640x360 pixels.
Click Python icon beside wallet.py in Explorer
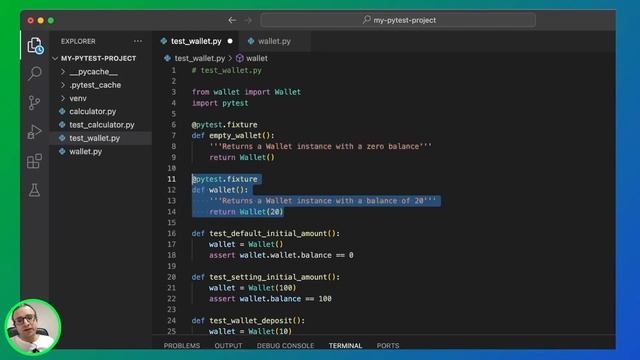[62, 151]
